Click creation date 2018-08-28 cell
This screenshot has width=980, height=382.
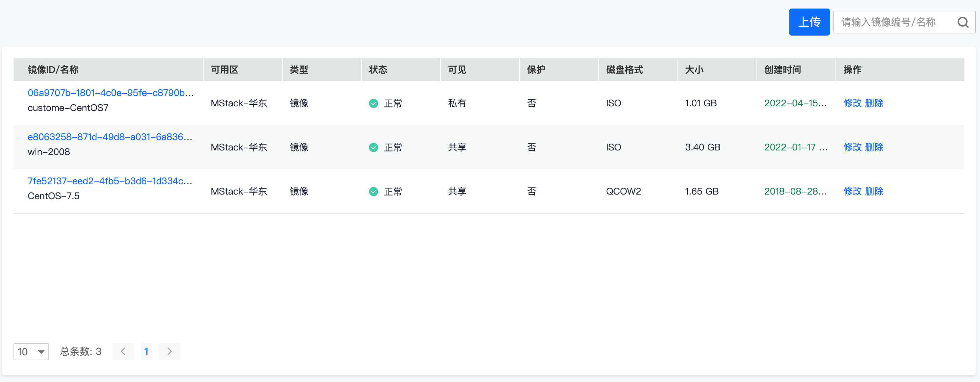pyautogui.click(x=795, y=191)
